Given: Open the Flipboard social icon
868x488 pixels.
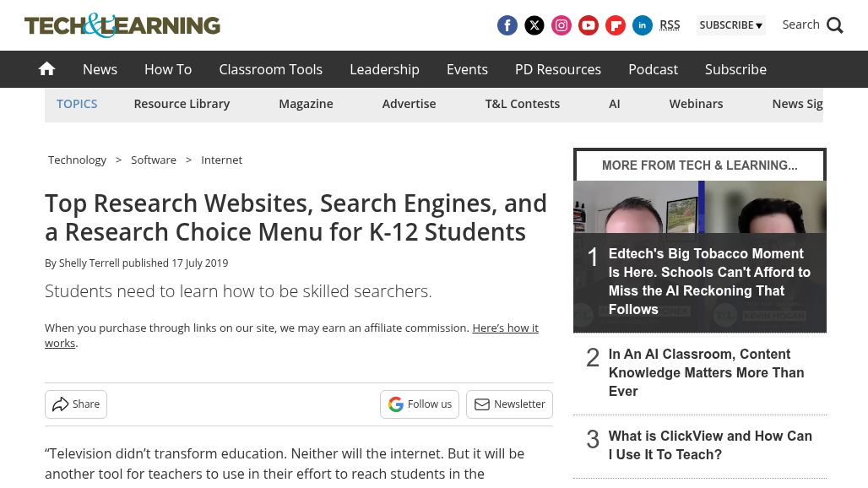Looking at the screenshot, I should pyautogui.click(x=615, y=25).
